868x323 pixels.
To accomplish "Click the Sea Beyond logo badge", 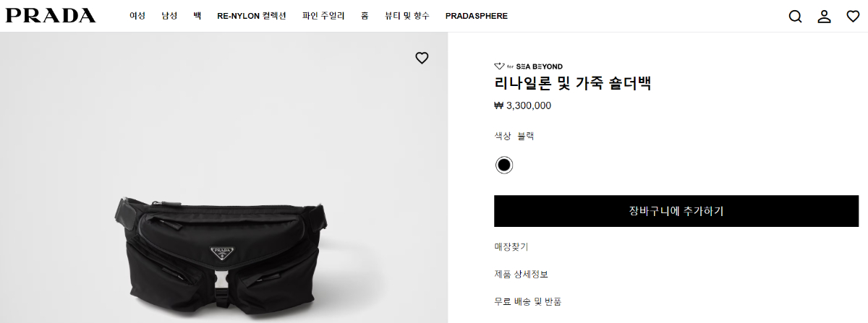I will pos(528,66).
